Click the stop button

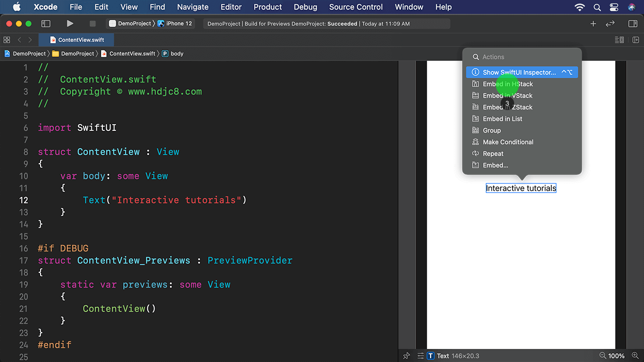pos(93,24)
